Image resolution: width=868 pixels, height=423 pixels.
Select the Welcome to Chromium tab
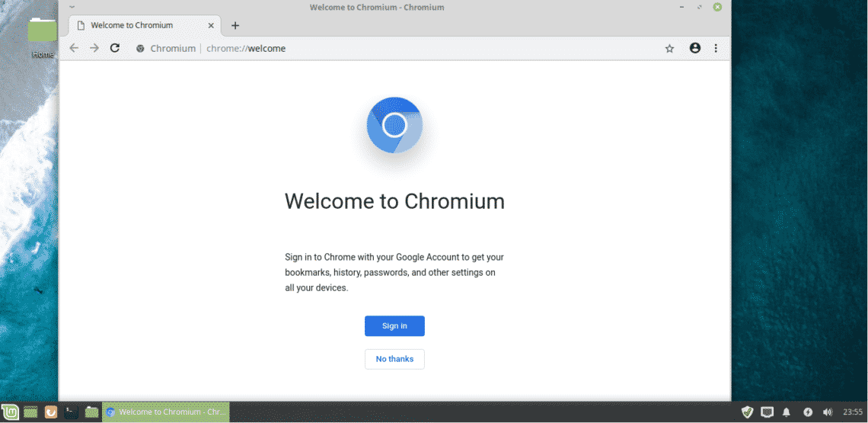click(144, 25)
